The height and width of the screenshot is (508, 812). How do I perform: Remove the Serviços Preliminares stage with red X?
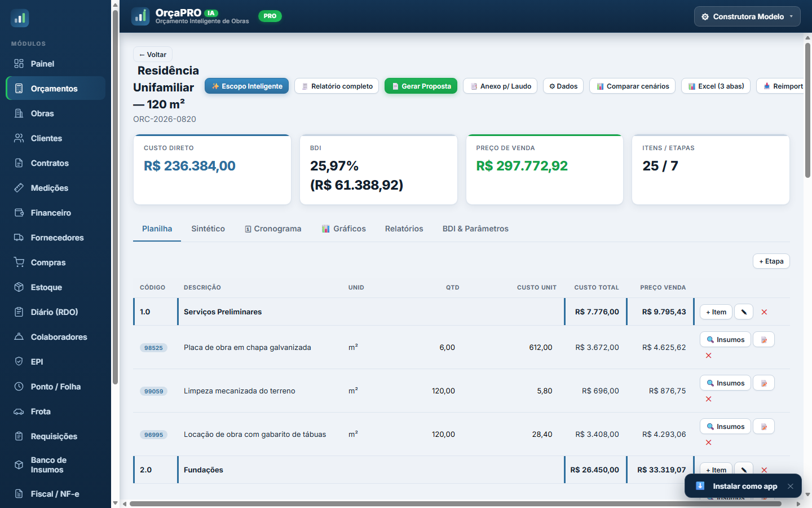[764, 312]
